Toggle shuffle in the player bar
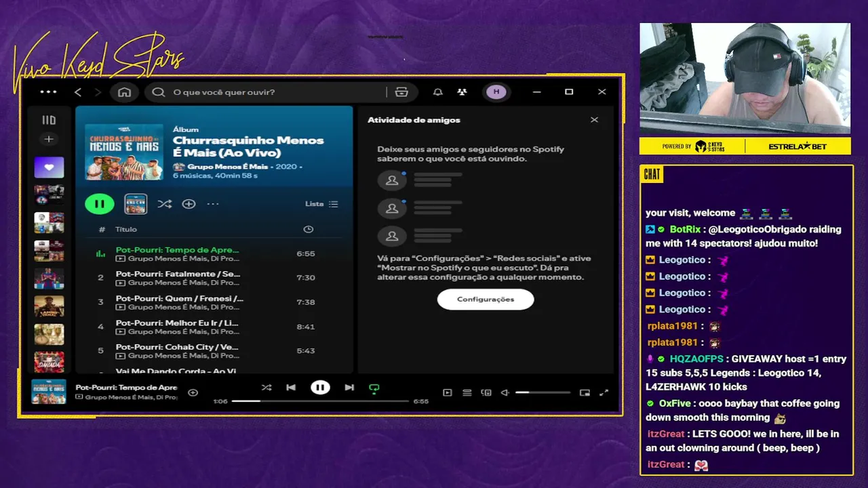 [x=267, y=388]
